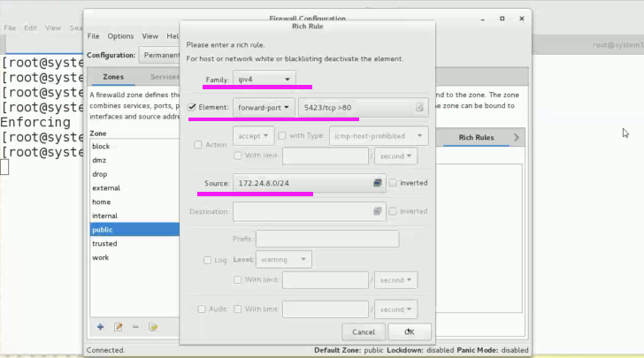This screenshot has width=644, height=358.
Task: Open Firewall Configuration File menu
Action: click(x=93, y=36)
